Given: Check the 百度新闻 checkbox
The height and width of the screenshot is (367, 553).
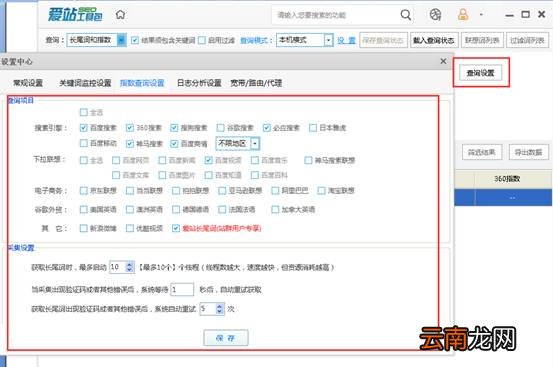Looking at the screenshot, I should tap(162, 160).
